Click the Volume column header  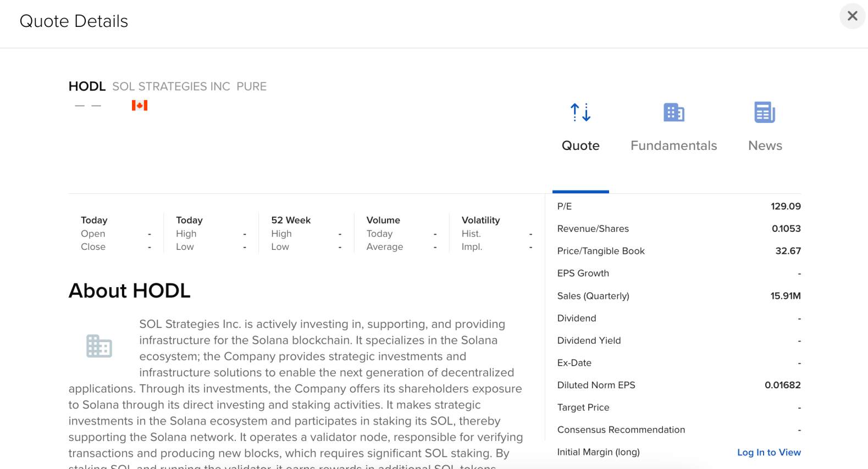coord(383,220)
